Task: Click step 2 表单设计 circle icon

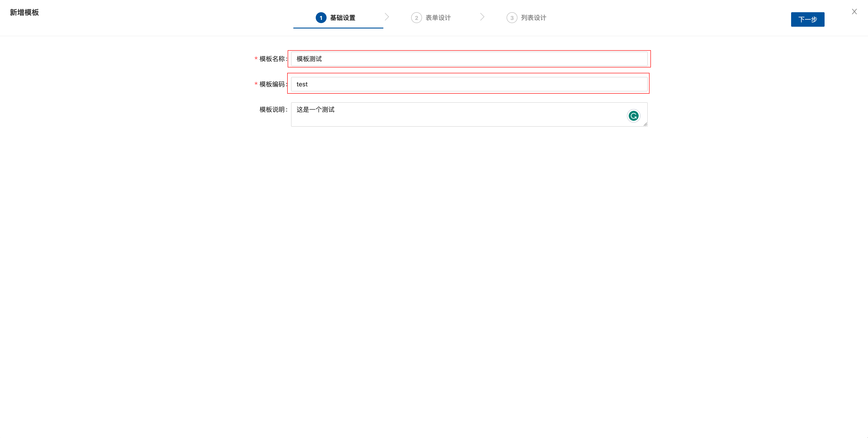Action: 417,17
